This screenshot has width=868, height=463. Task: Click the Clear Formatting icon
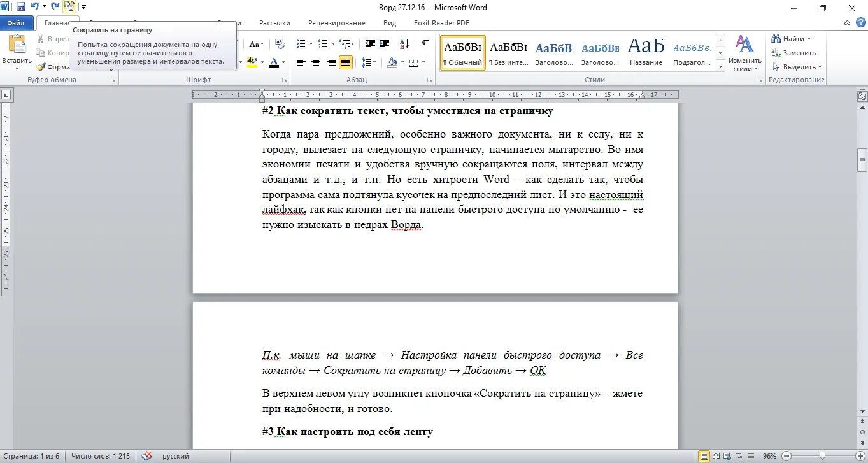(x=280, y=43)
